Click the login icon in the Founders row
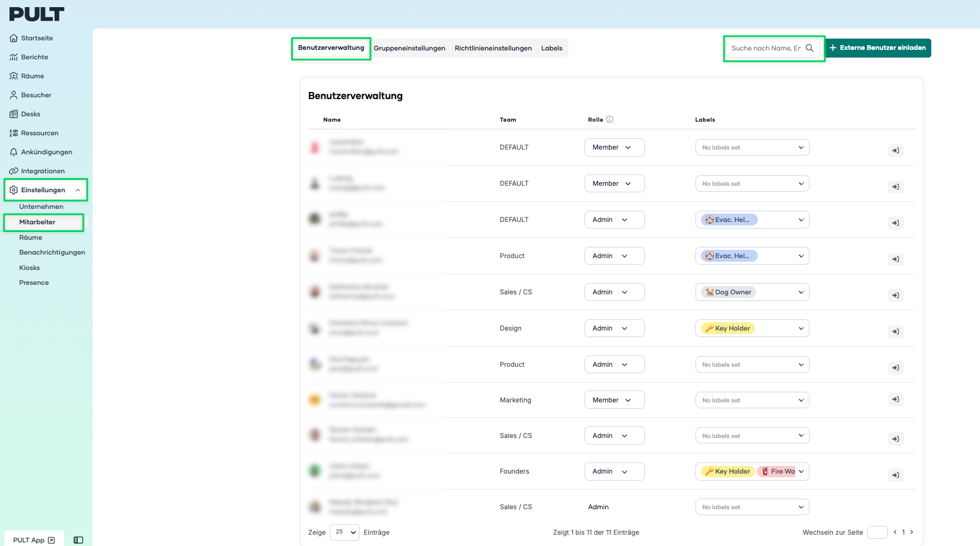 tap(896, 475)
